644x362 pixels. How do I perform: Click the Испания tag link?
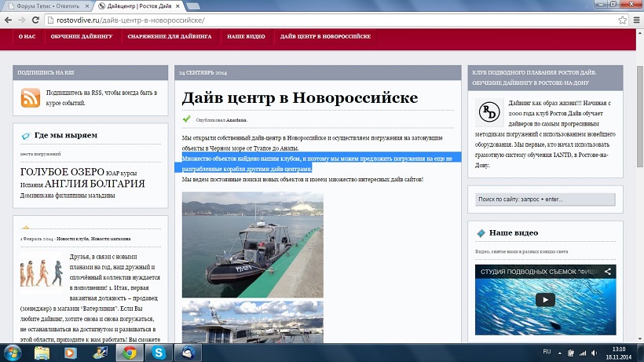[31, 185]
